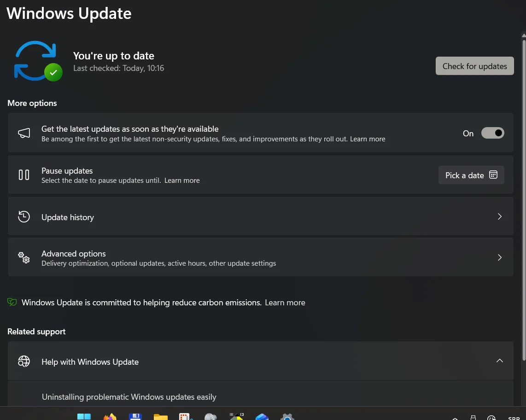This screenshot has height=420, width=526.
Task: Click the "You're up to date" status text
Action: [114, 56]
